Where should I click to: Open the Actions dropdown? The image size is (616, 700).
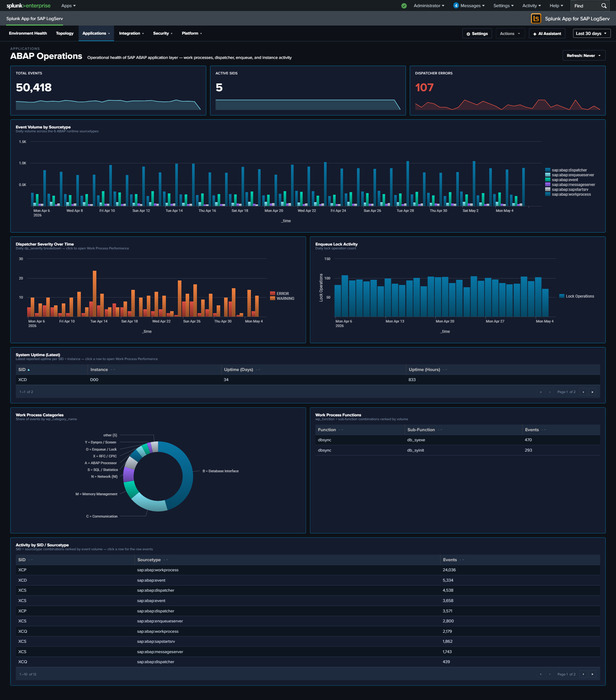tap(510, 34)
